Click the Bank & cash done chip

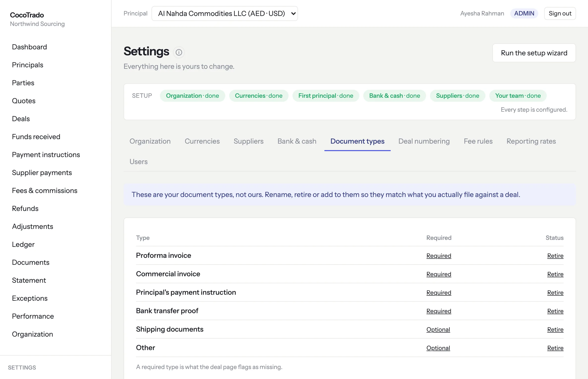394,96
